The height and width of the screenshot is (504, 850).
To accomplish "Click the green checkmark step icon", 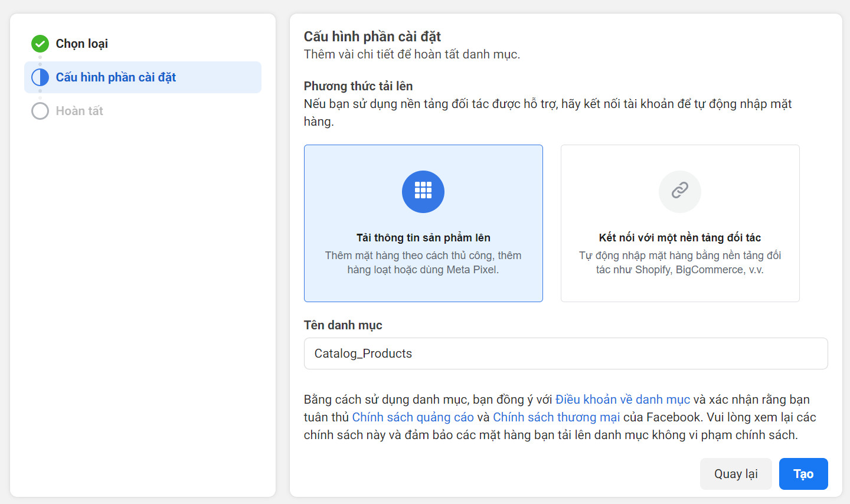I will [x=40, y=44].
